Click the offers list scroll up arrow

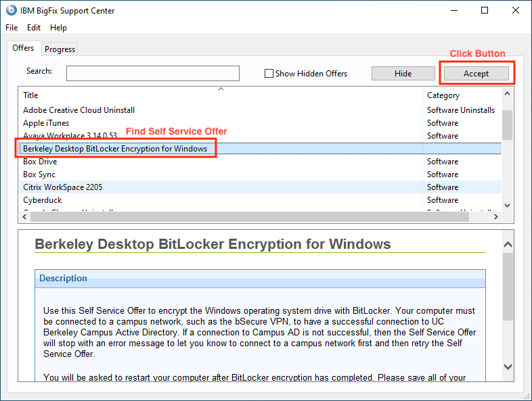[x=507, y=93]
